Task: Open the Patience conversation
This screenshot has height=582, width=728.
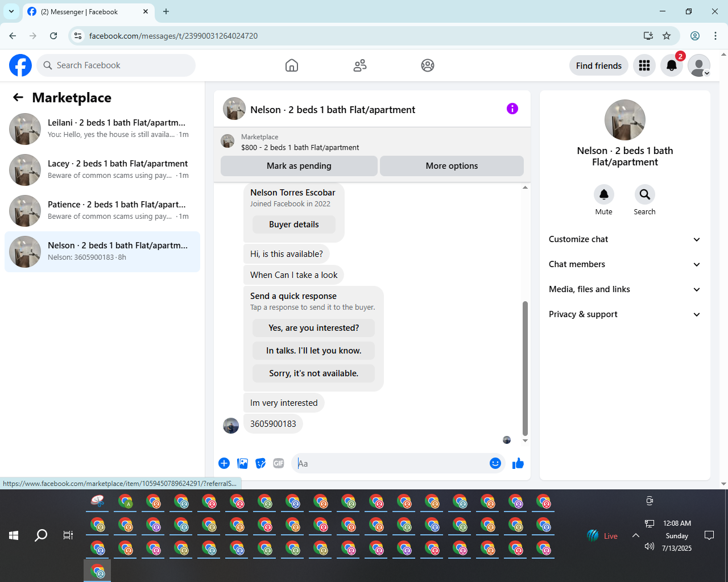Action: [102, 211]
